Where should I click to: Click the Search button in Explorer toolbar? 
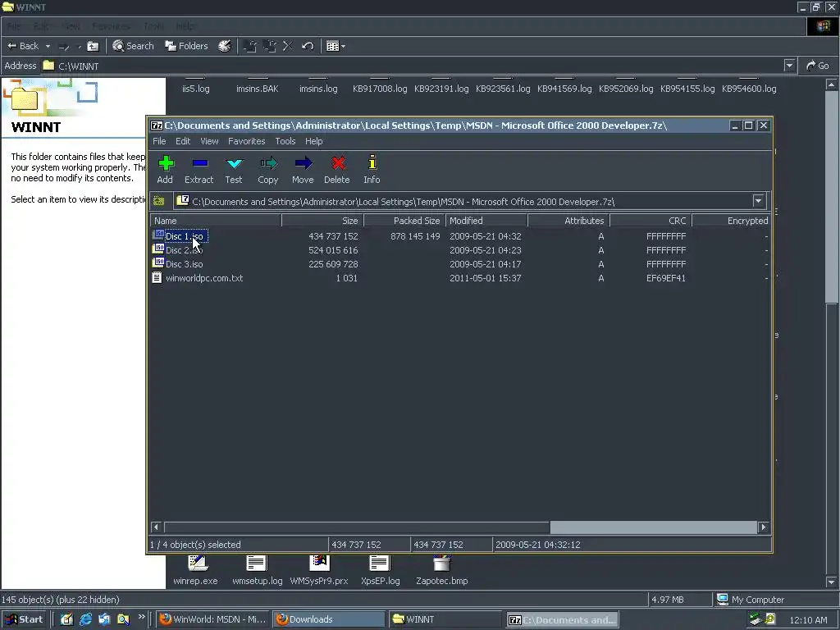click(133, 46)
